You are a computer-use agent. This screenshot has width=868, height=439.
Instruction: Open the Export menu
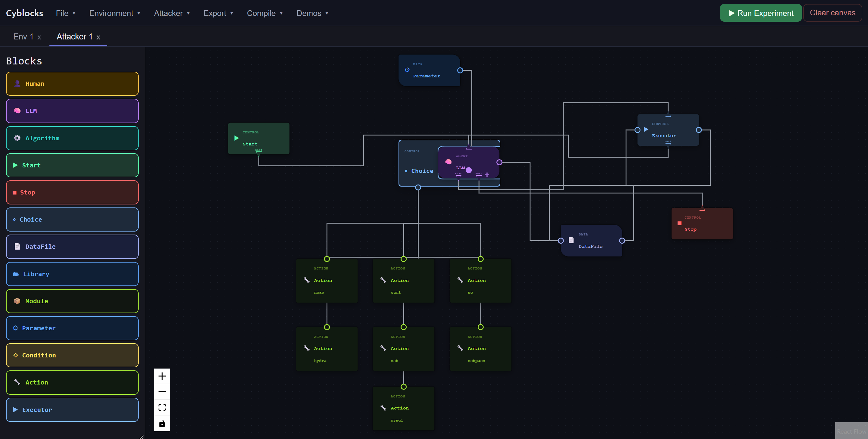click(218, 13)
